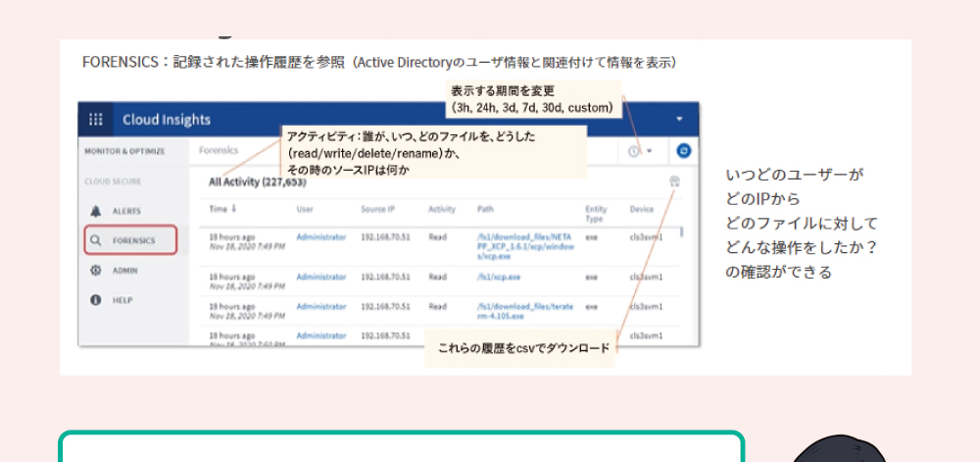980x462 pixels.
Task: Click the User column header
Action: (305, 209)
